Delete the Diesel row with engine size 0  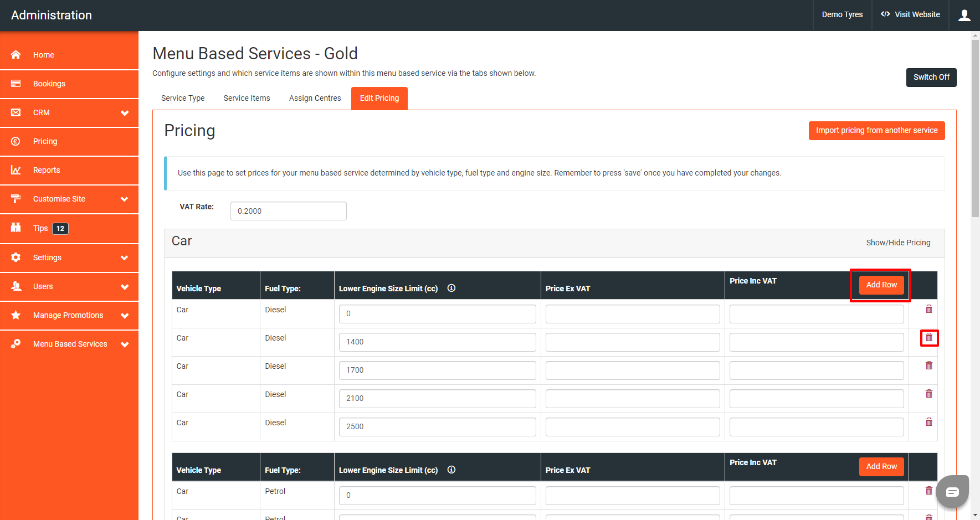pos(929,309)
